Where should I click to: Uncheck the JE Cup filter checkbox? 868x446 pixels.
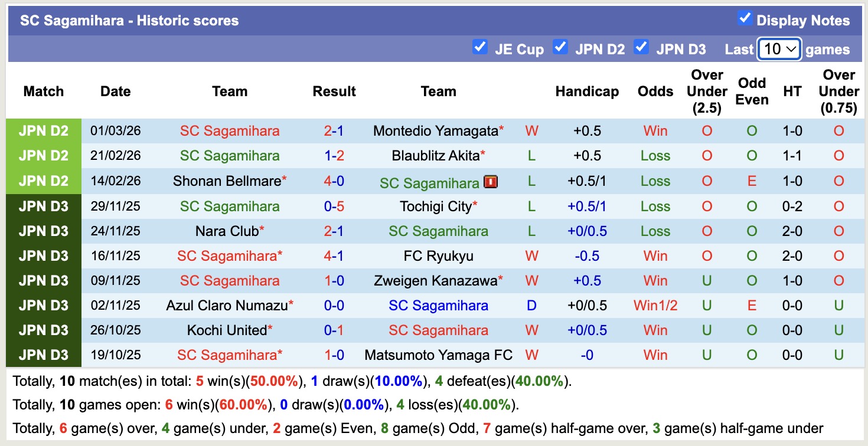[480, 47]
